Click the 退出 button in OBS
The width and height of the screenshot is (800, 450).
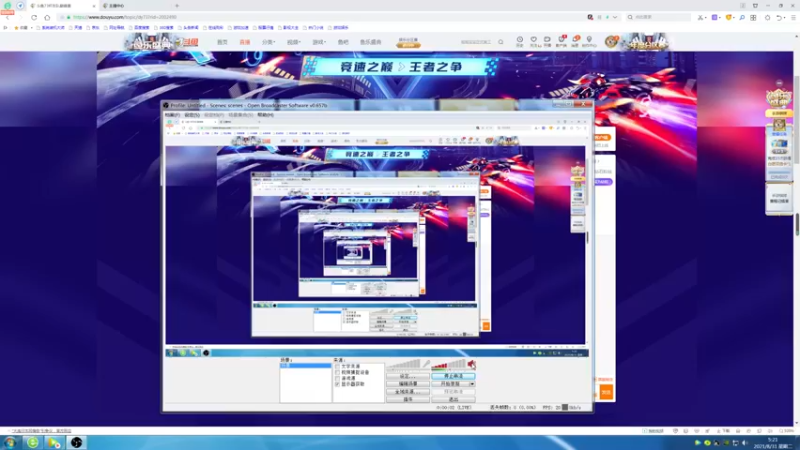click(x=454, y=399)
